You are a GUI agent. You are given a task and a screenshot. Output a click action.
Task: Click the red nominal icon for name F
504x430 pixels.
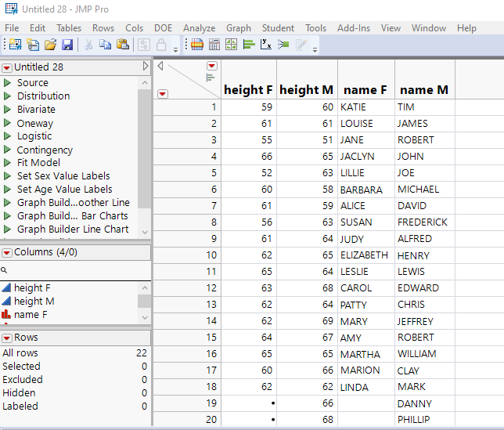pyautogui.click(x=6, y=314)
